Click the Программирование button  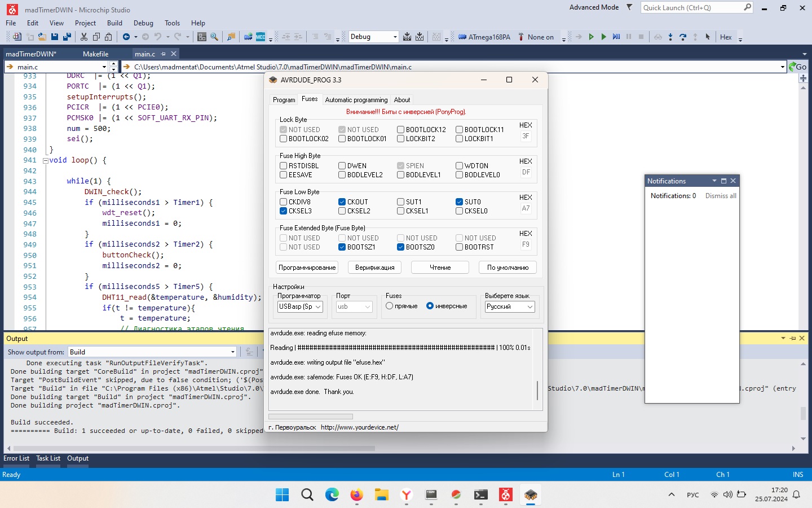[307, 268]
